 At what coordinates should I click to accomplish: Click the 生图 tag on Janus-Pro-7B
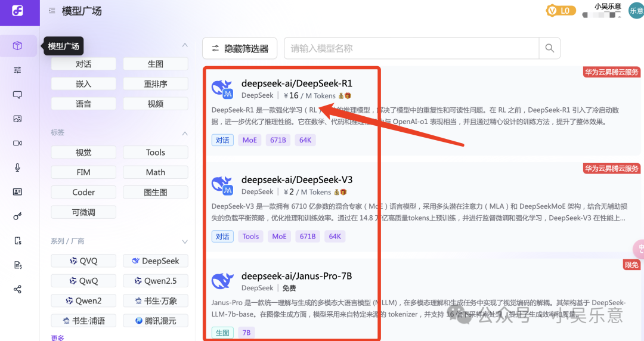222,333
